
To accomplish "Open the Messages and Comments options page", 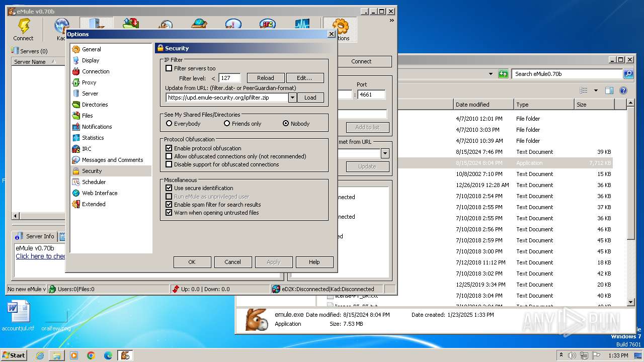I will 113,160.
